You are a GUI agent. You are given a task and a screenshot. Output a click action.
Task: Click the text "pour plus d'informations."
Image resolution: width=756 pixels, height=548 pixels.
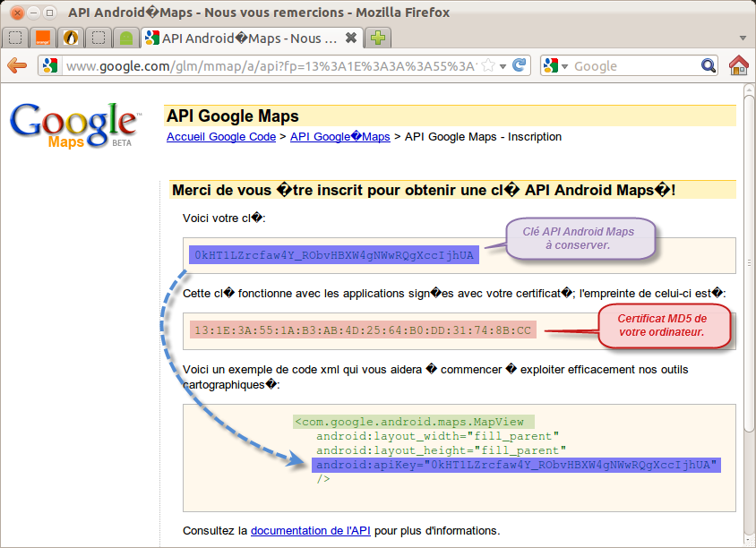pos(437,531)
